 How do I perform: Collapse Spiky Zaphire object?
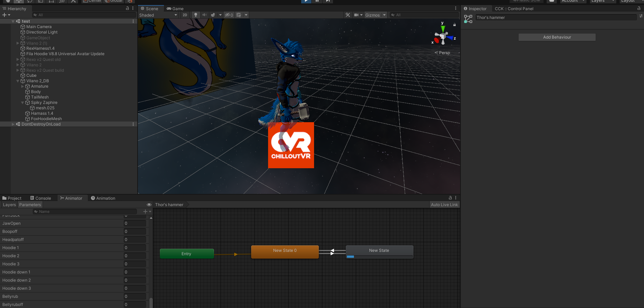point(22,103)
